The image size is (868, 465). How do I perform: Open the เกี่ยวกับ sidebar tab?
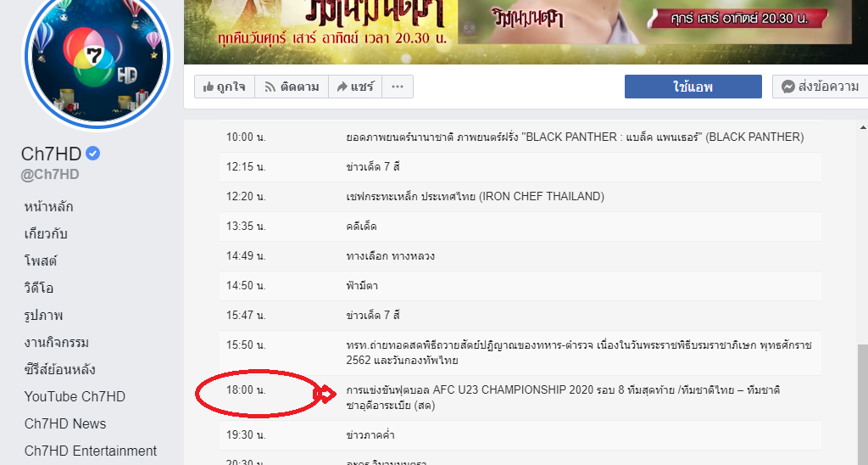click(46, 234)
